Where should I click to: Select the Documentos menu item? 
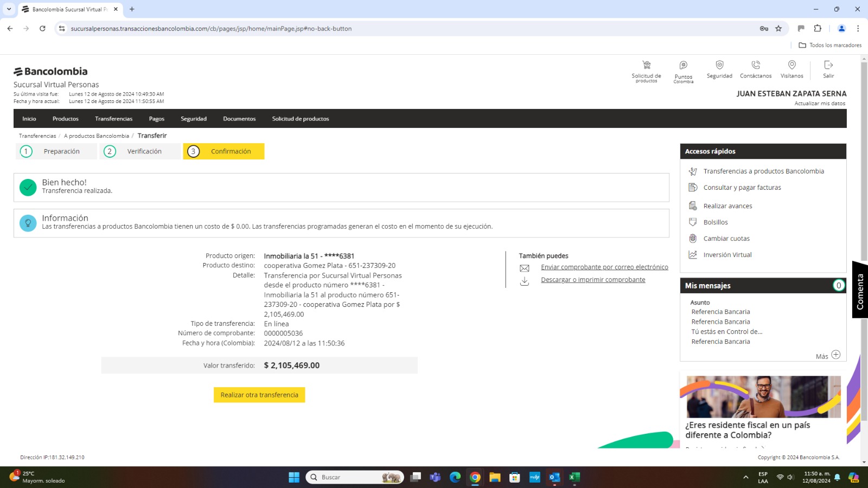[x=239, y=119]
